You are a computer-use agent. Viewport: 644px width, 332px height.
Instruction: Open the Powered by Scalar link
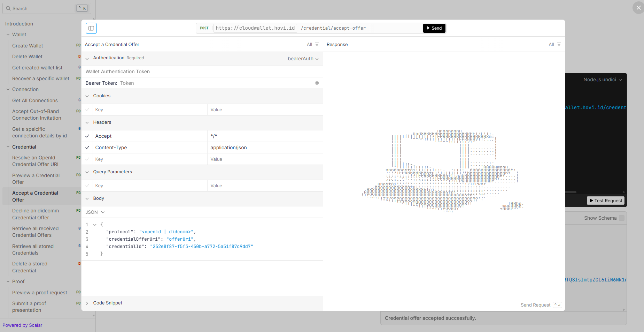[x=22, y=325]
